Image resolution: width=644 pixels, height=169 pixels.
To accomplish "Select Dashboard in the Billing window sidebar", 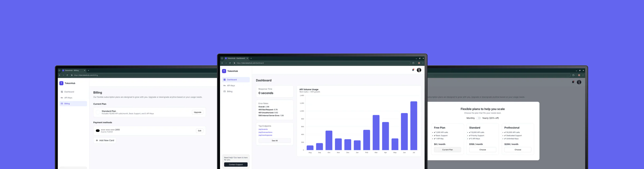I will (73, 92).
